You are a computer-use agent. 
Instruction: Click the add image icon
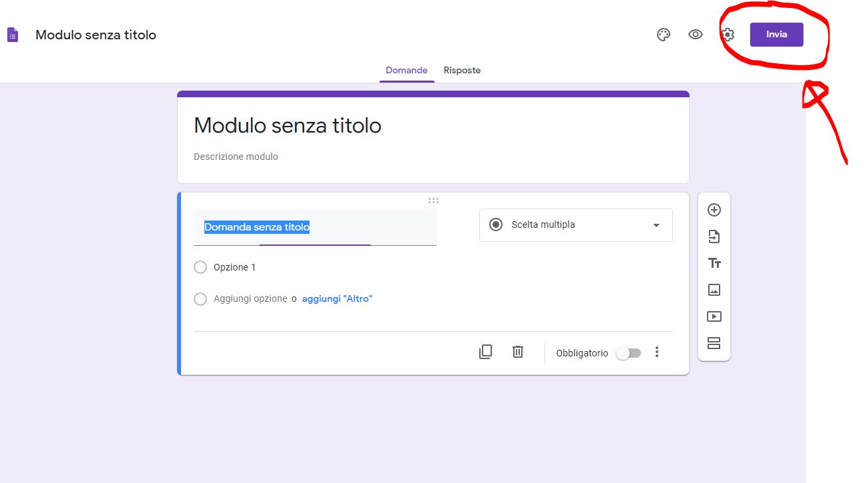tap(714, 290)
